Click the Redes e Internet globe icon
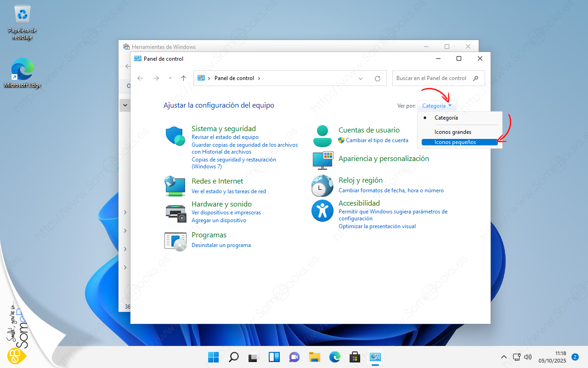 tap(175, 186)
